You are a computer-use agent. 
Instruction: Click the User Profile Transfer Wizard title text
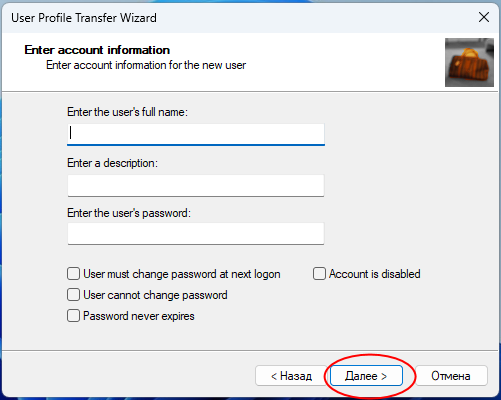click(x=84, y=18)
